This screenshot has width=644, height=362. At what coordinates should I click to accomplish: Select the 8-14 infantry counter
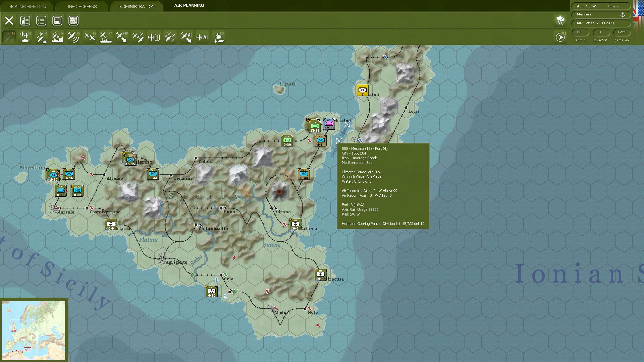pyautogui.click(x=321, y=141)
